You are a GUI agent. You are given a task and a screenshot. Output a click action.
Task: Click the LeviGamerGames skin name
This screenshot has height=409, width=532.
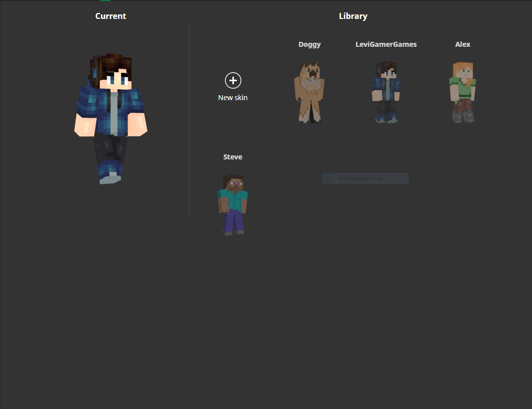click(386, 44)
